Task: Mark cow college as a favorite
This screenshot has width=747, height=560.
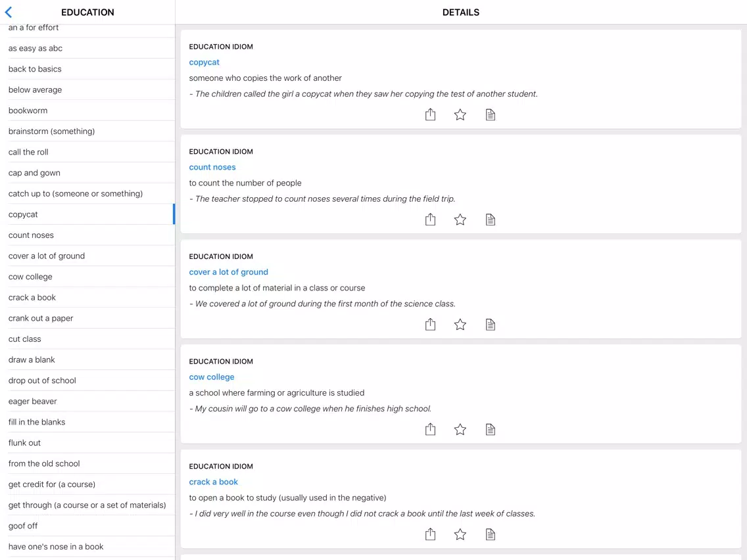Action: [x=460, y=429]
